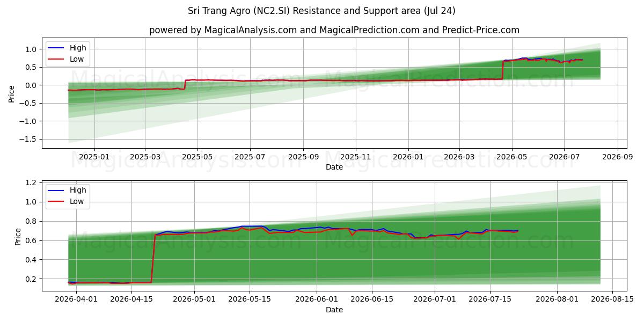The width and height of the screenshot is (644, 322).
Task: Click the '2026-07-15' tick label on bottom chart
Action: coord(491,299)
